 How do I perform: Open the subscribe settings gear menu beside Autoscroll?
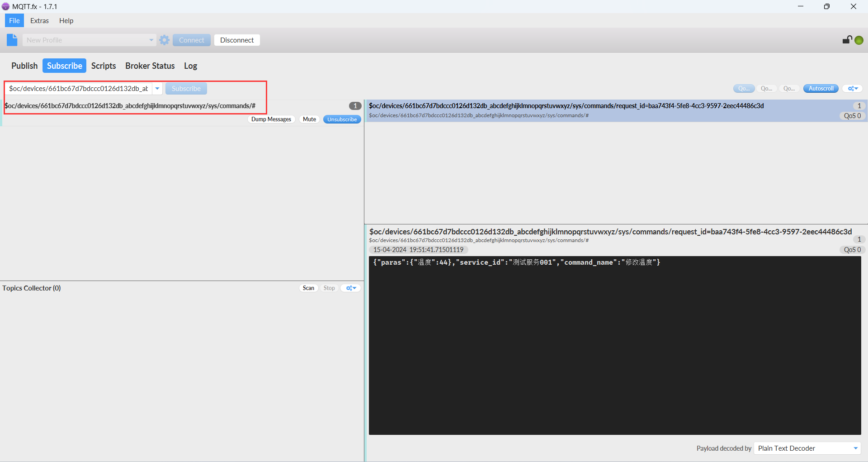pyautogui.click(x=853, y=89)
